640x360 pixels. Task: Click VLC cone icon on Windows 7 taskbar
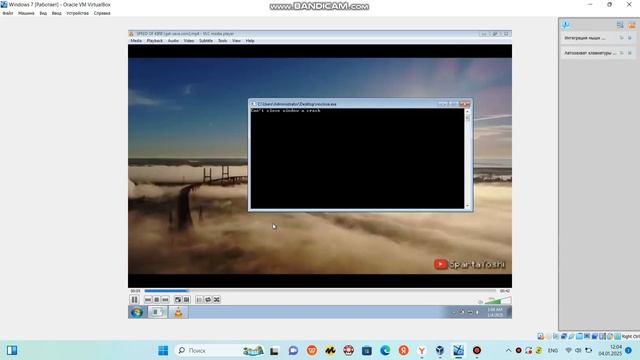click(178, 312)
